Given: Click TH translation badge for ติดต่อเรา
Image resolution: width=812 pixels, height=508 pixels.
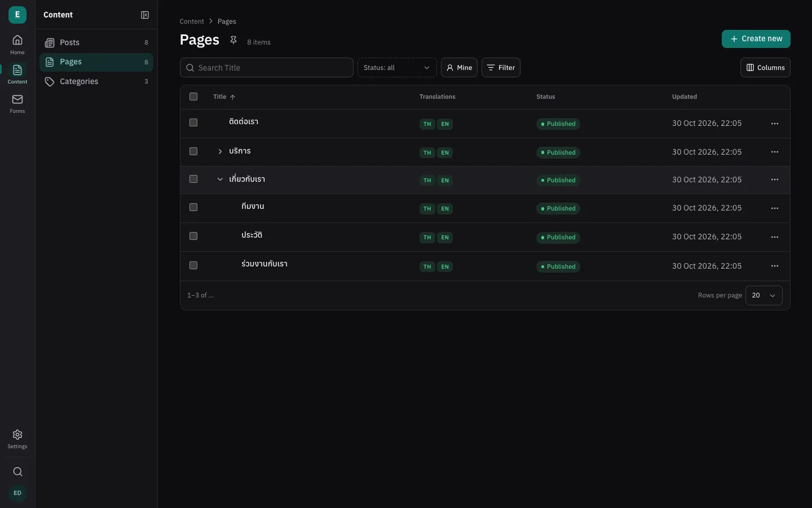Looking at the screenshot, I should coord(427,124).
